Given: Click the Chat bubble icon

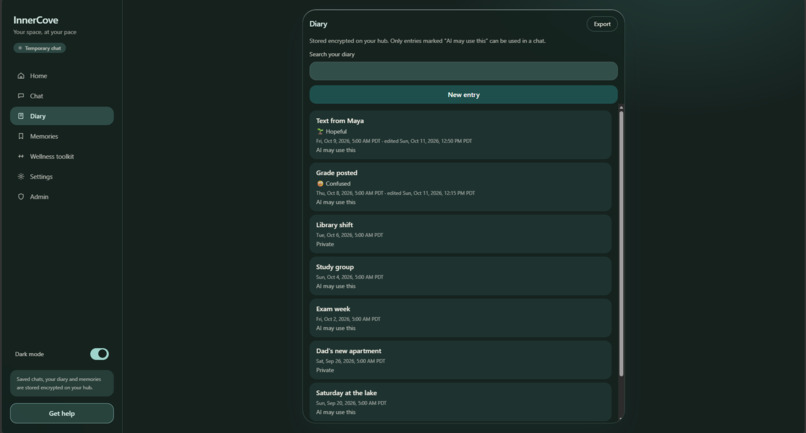Looking at the screenshot, I should 21,96.
